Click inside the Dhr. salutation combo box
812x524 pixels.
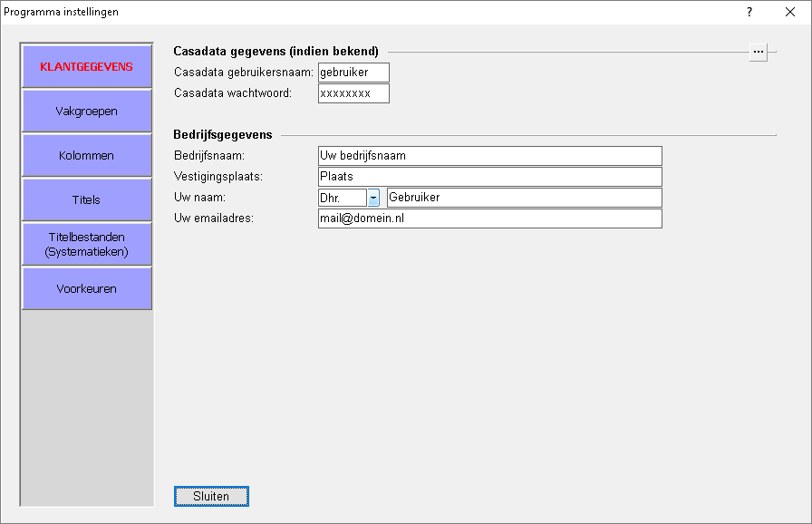pos(342,198)
